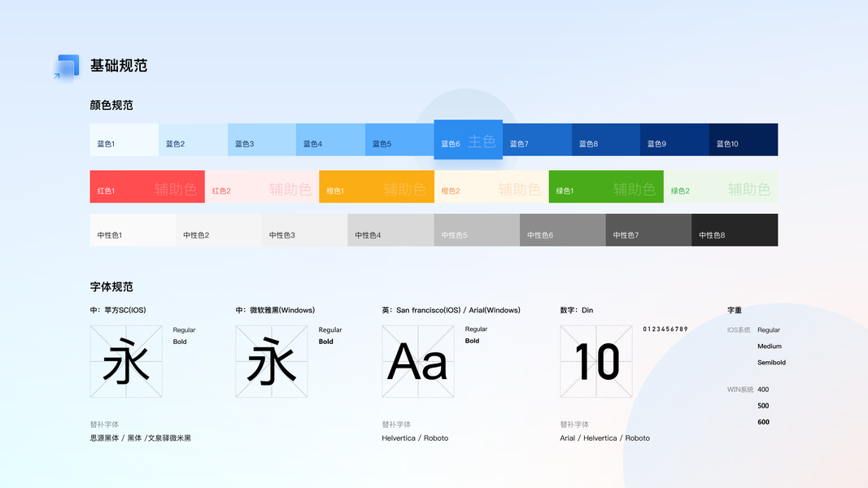Click the 400 weight value
868x488 pixels.
click(x=763, y=390)
